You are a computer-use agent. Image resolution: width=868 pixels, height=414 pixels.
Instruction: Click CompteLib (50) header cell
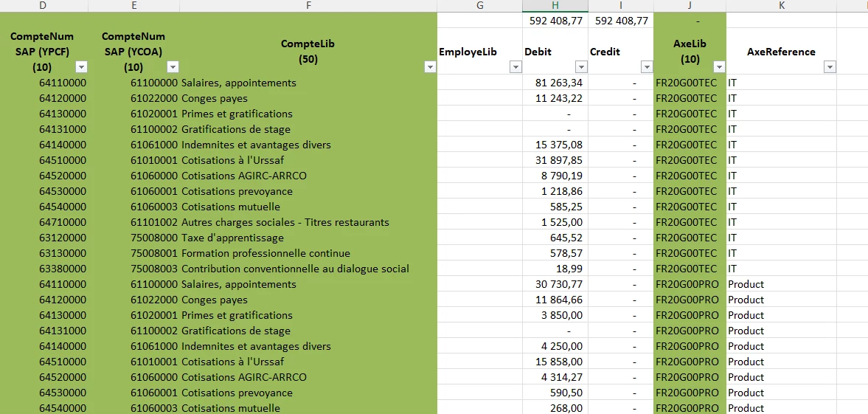(308, 51)
